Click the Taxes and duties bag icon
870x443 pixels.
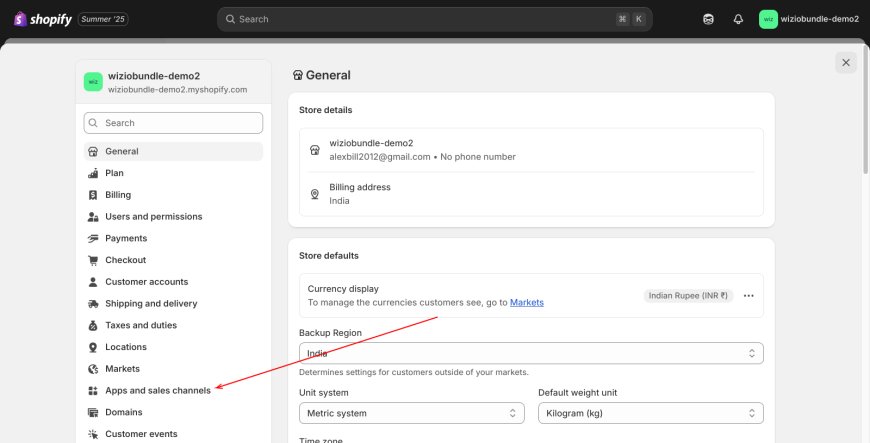tap(93, 325)
